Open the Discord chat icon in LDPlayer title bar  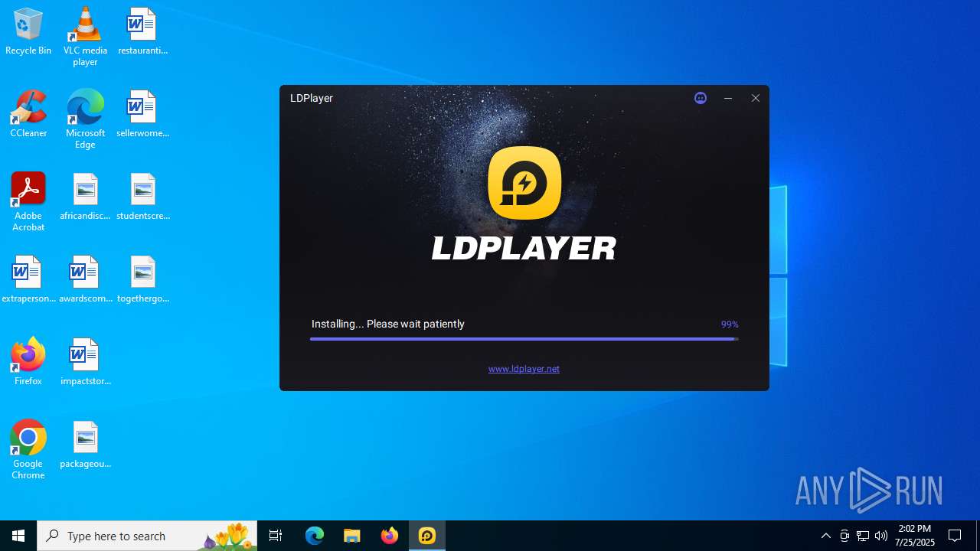pos(701,98)
